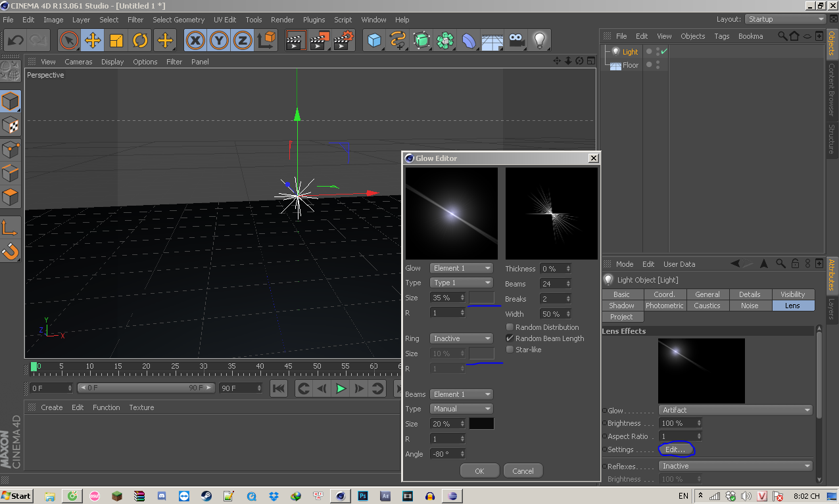Click OK in Glow Editor
Screen dimensions: 839x504
479,471
